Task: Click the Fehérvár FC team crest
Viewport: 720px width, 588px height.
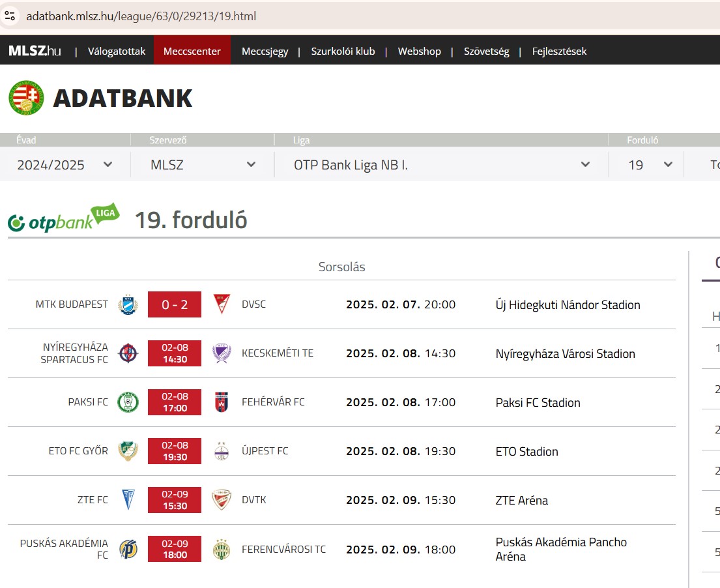Action: coord(222,402)
